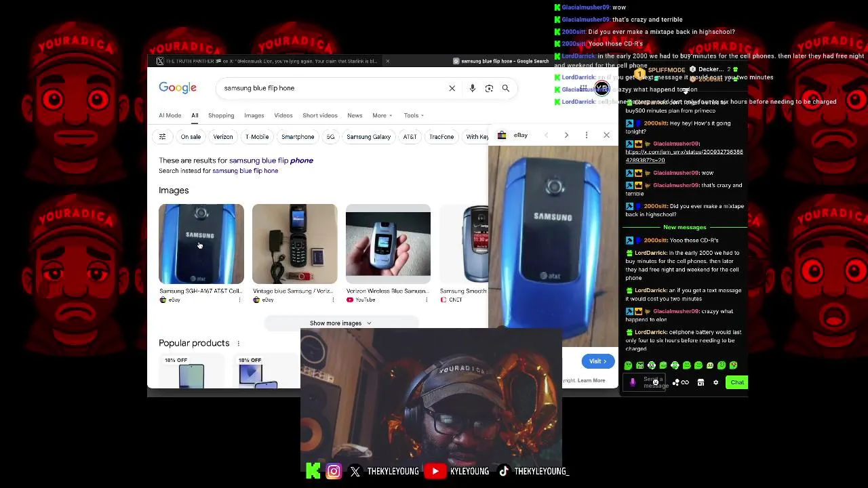Screen dimensions: 868x488
Task: Apply the AT&T filter chip
Action: click(x=410, y=137)
